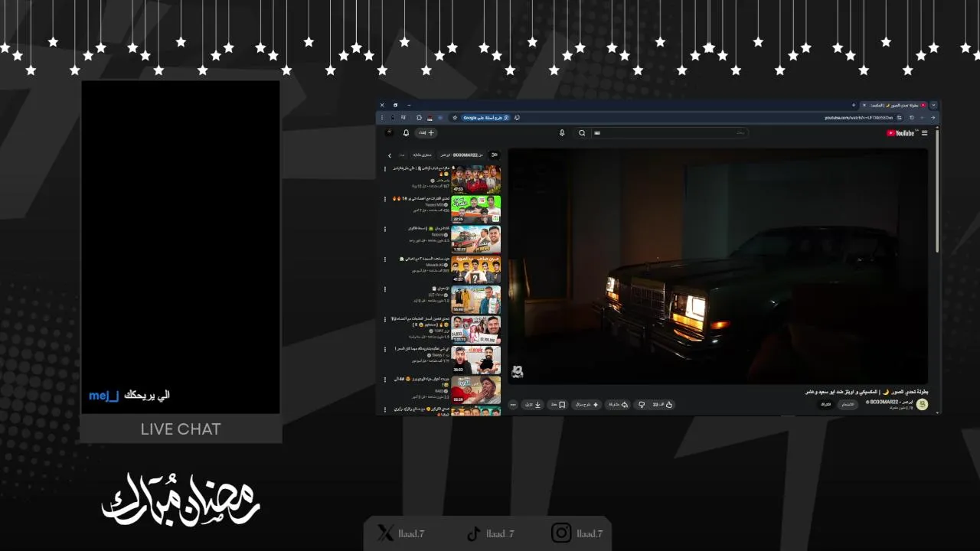The image size is (980, 551).
Task: Click the Create plus button
Action: (x=426, y=133)
